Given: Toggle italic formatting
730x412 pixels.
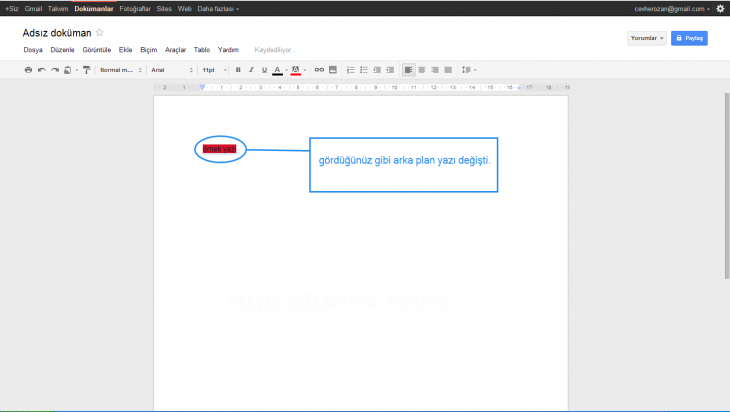Looking at the screenshot, I should point(251,70).
